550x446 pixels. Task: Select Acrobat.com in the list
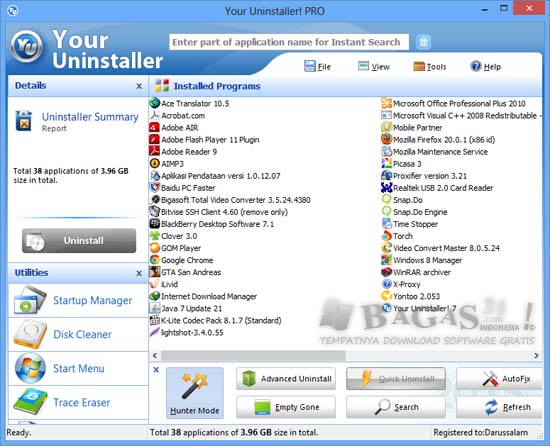177,115
